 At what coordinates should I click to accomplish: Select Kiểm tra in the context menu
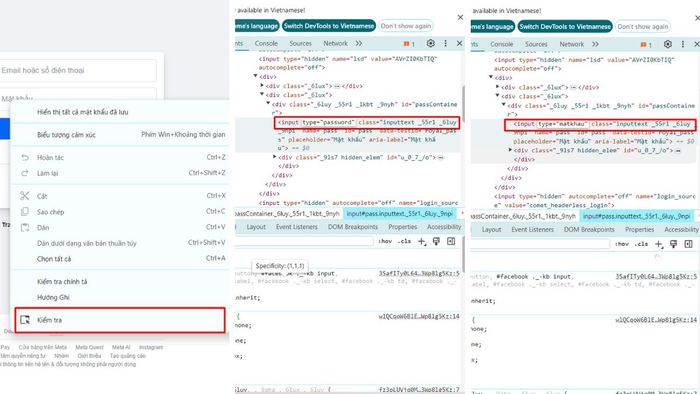tap(120, 320)
